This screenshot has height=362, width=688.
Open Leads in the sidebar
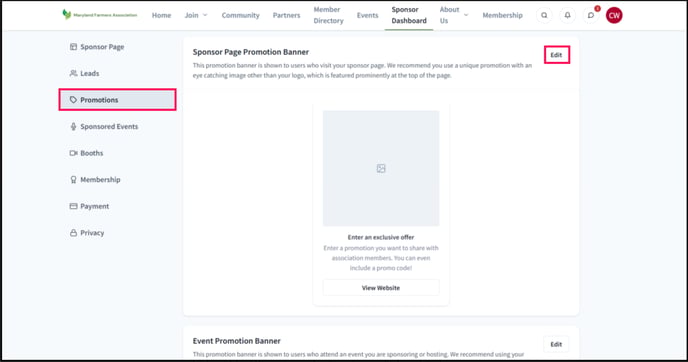[x=90, y=73]
